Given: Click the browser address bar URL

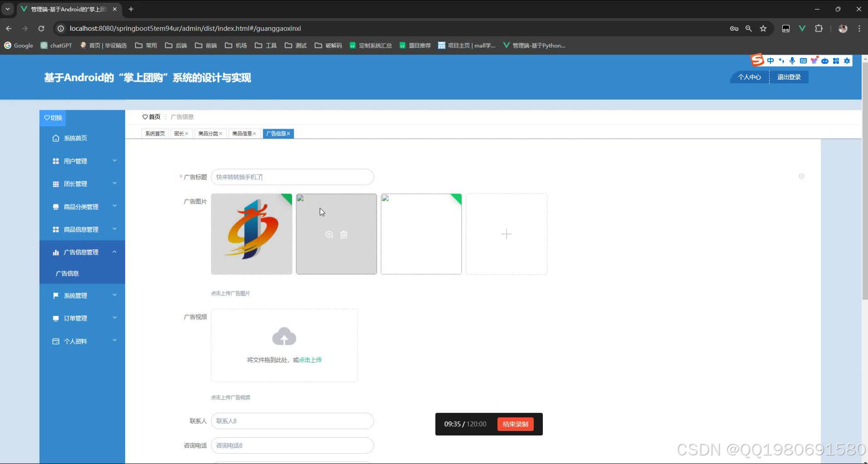Looking at the screenshot, I should click(185, 28).
